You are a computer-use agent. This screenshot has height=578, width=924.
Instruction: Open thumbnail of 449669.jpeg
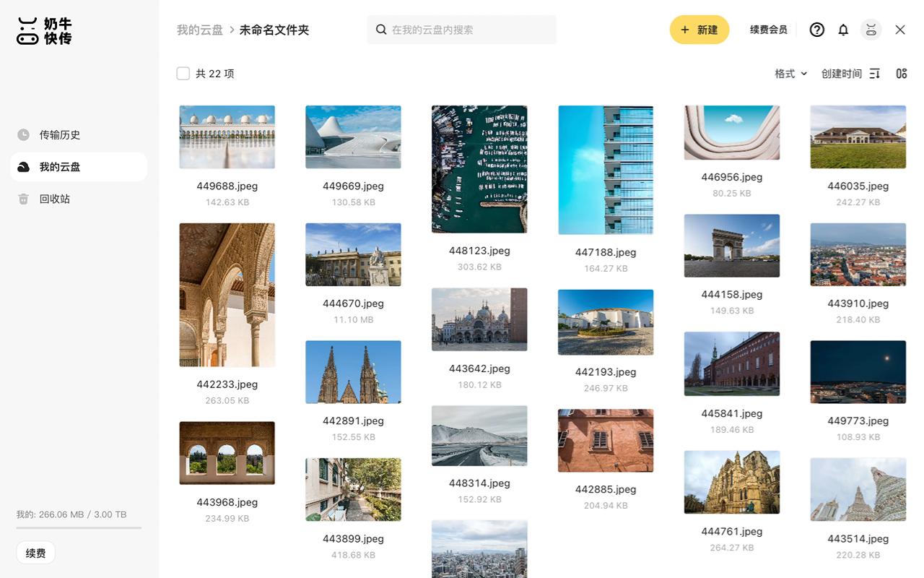click(x=354, y=137)
